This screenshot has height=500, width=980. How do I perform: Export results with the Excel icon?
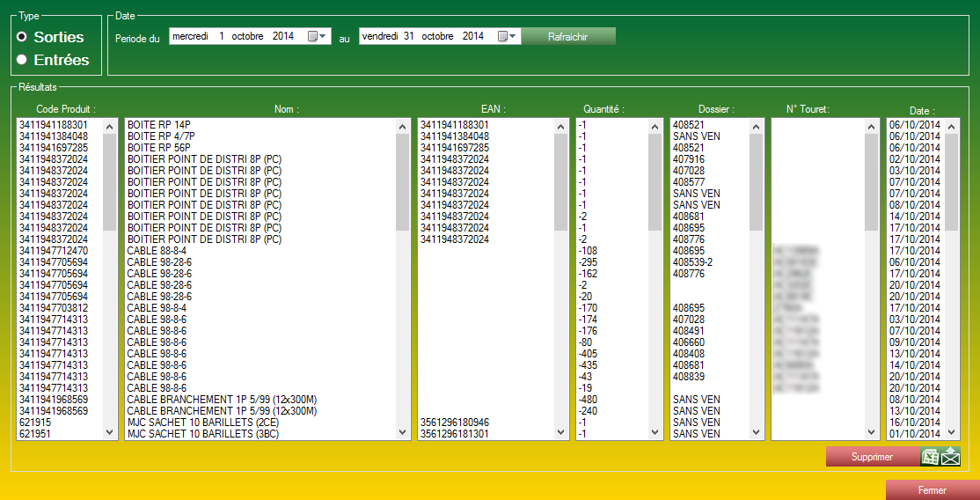coord(930,456)
